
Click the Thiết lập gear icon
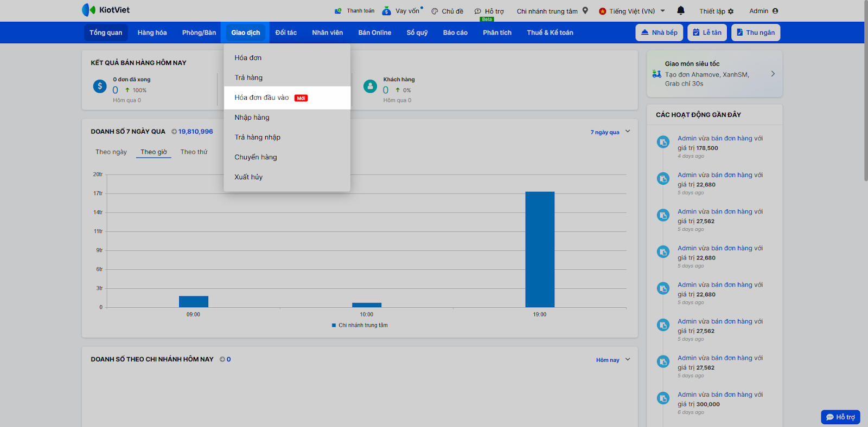click(x=731, y=11)
